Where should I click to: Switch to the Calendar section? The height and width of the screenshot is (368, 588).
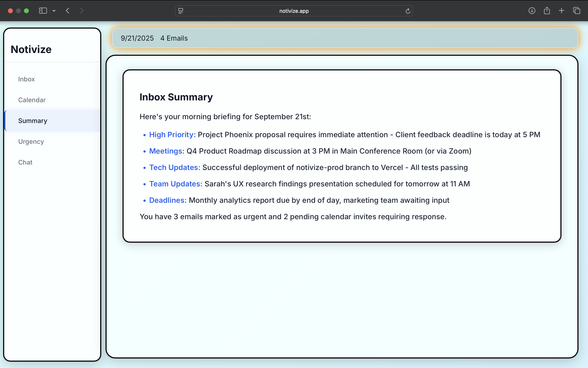(32, 100)
